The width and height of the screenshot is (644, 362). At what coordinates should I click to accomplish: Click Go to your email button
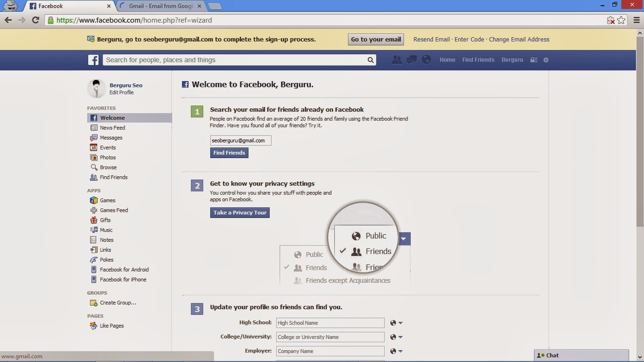point(376,40)
